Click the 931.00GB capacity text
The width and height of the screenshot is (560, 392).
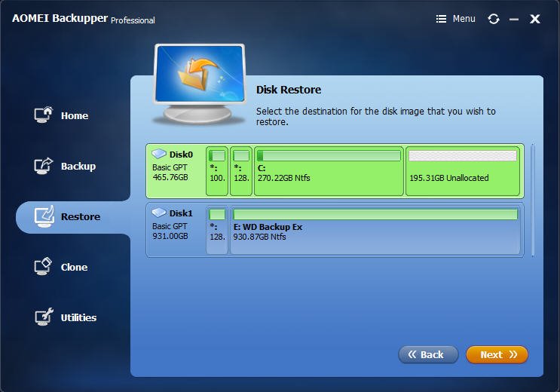pos(170,236)
